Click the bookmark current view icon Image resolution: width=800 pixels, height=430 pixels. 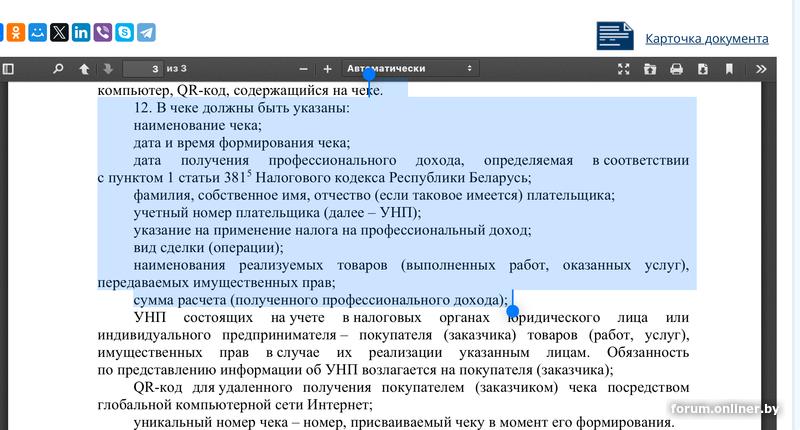click(x=729, y=69)
